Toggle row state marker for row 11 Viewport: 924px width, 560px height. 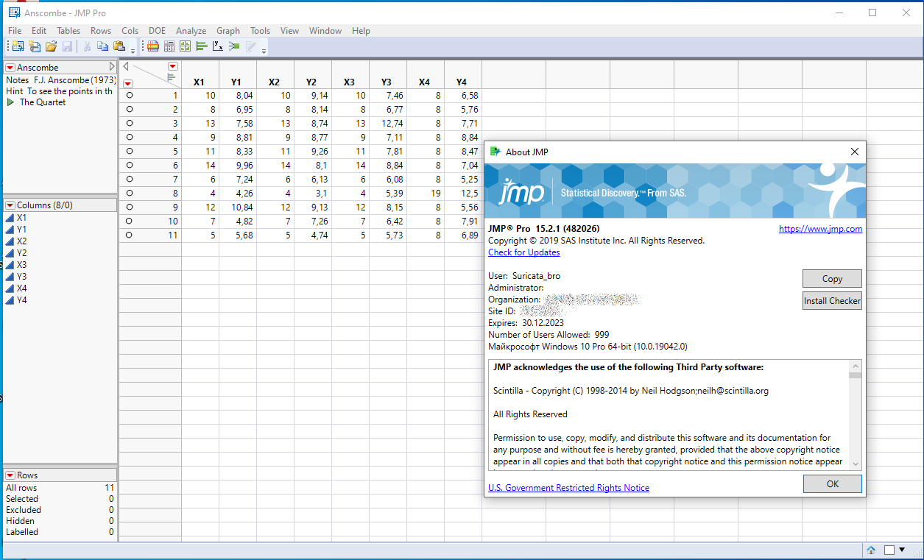coord(129,235)
